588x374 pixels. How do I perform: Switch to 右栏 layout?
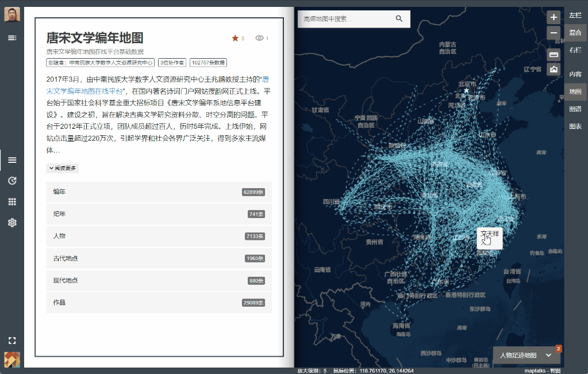pyautogui.click(x=575, y=50)
